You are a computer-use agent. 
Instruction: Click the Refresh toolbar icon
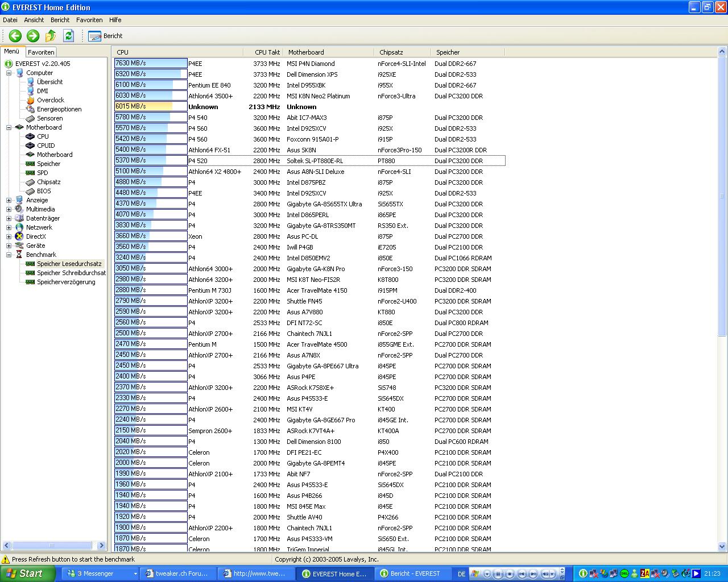68,36
